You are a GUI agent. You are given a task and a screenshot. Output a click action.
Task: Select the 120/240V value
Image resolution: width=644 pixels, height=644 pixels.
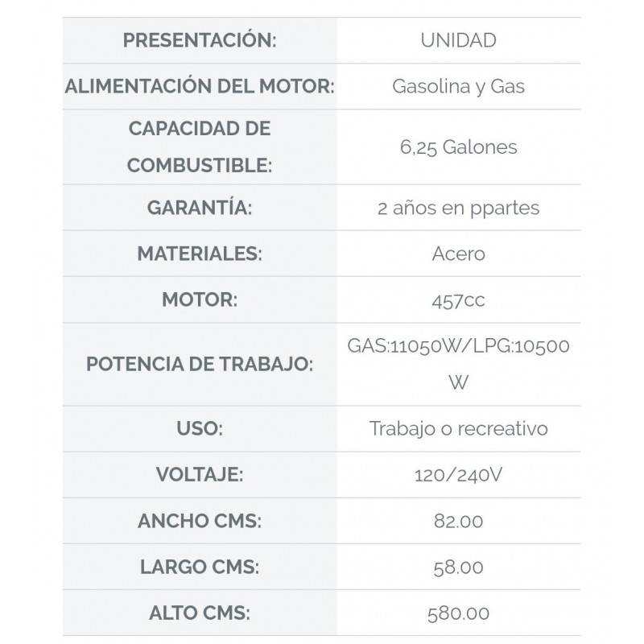(458, 475)
